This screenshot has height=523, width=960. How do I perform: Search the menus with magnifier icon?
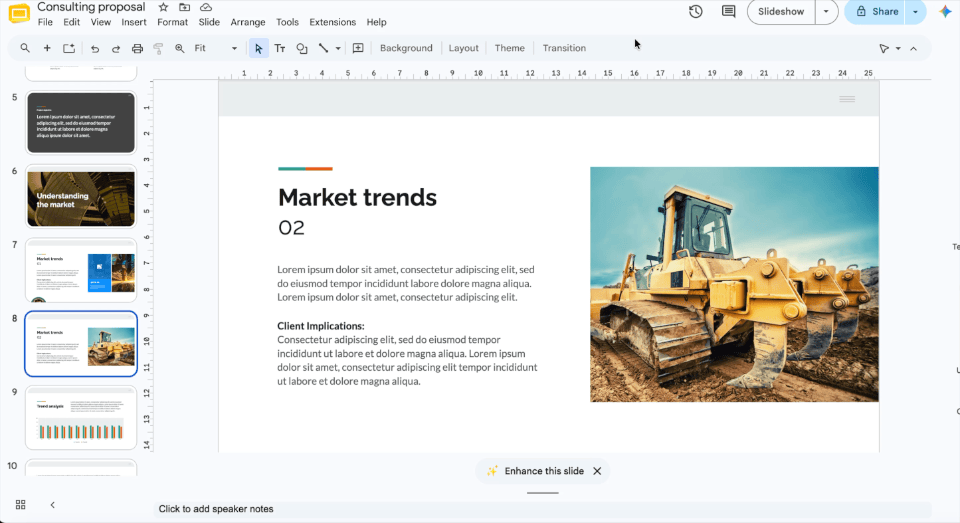[24, 48]
